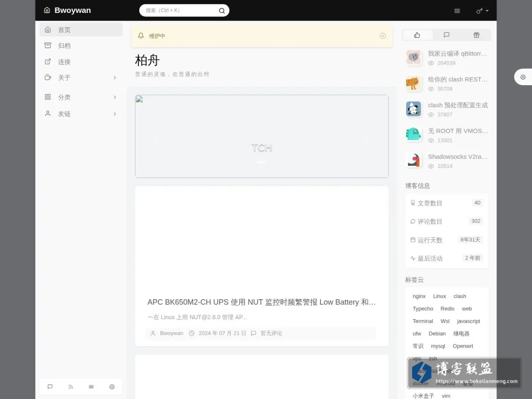
Task: Open the floating settings gear button
Action: 523,77
